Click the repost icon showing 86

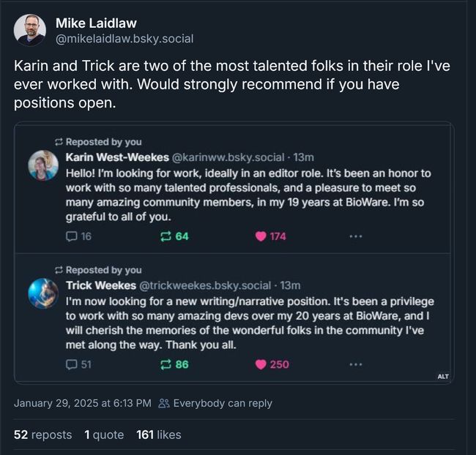tap(166, 364)
